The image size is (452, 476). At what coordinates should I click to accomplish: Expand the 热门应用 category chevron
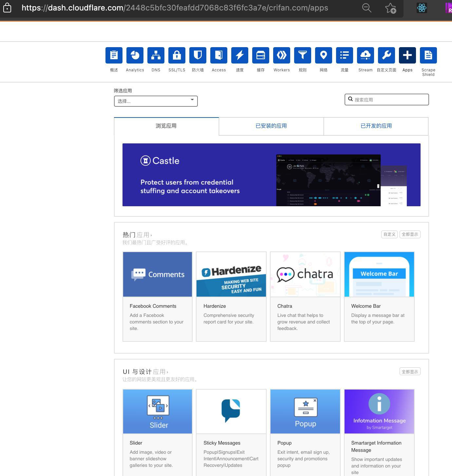point(151,235)
